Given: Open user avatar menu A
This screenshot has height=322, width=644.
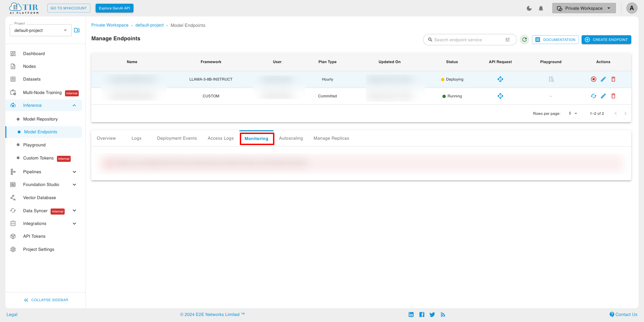Looking at the screenshot, I should point(632,8).
